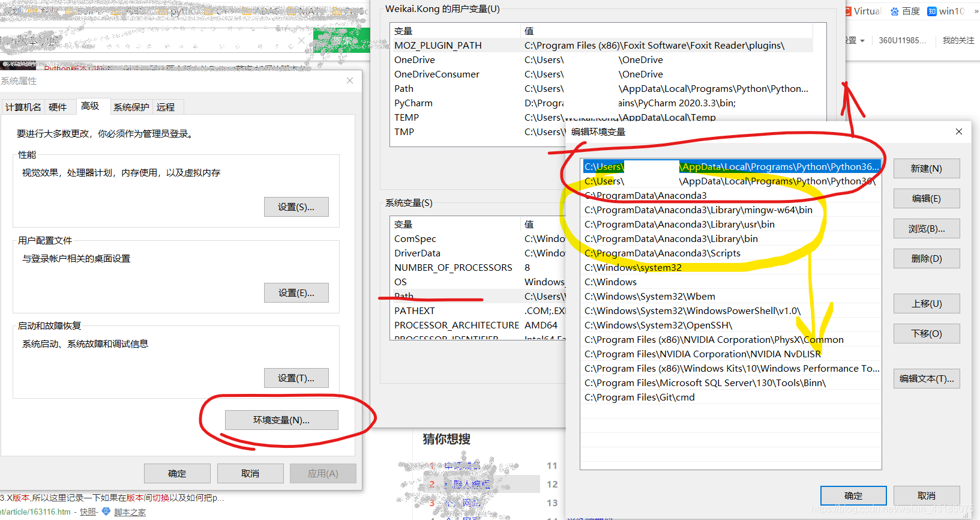Viewport: 980px width, 520px height.
Task: Select C:\Program Files\Git\cmd entry
Action: point(731,398)
